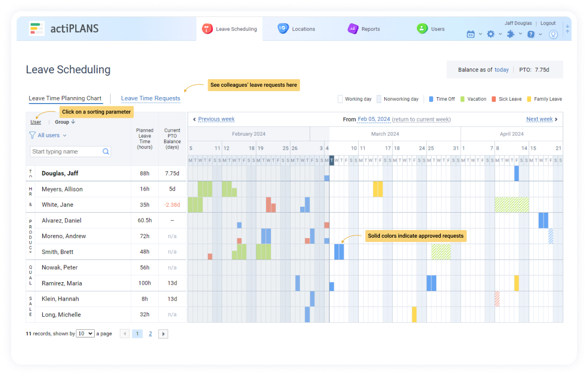Open the calendar switcher icon in header
Screen dimensions: 588x376
click(470, 34)
